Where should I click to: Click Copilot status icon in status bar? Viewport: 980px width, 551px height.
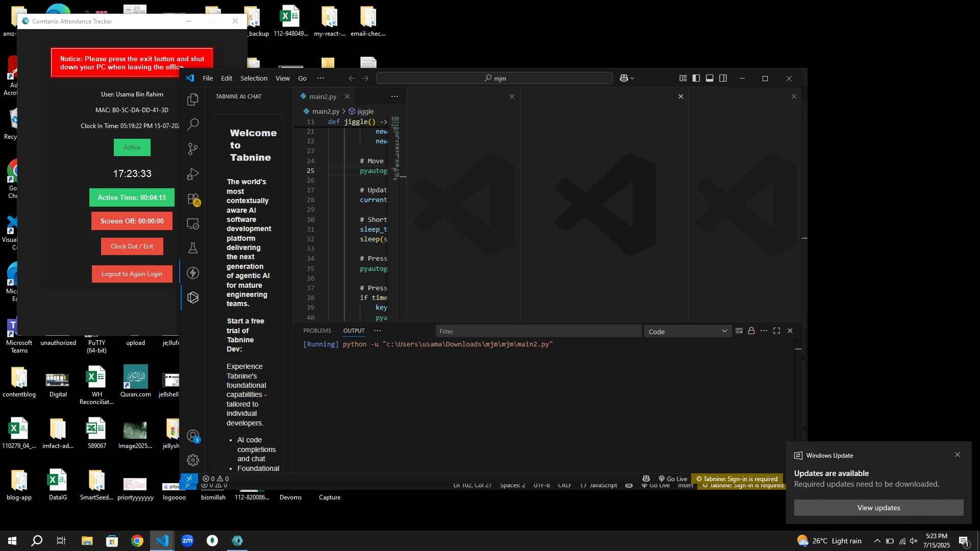tap(646, 479)
